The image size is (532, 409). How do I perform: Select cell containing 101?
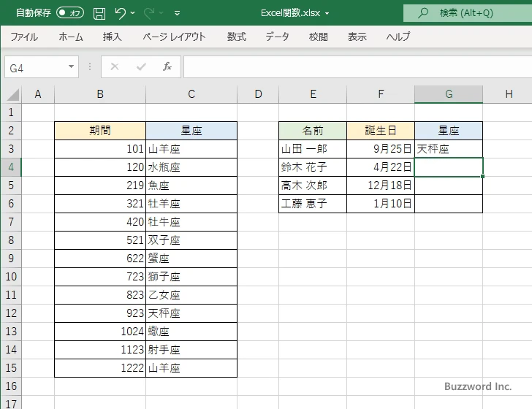(x=100, y=149)
